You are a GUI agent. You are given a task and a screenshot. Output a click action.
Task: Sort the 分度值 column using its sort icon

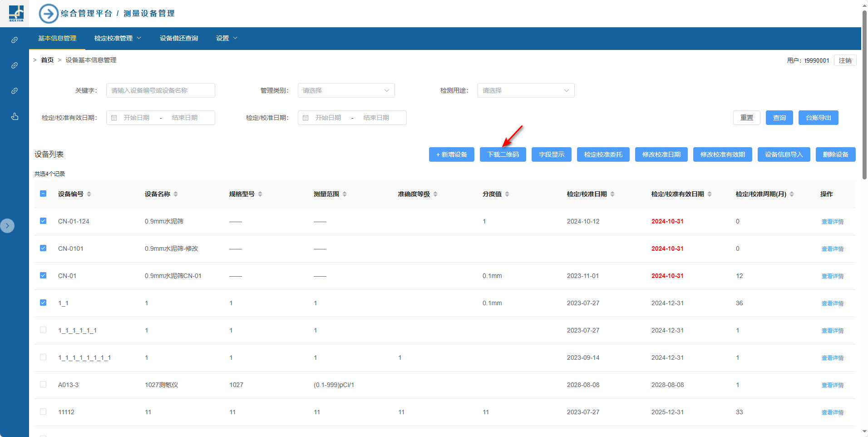pos(507,194)
